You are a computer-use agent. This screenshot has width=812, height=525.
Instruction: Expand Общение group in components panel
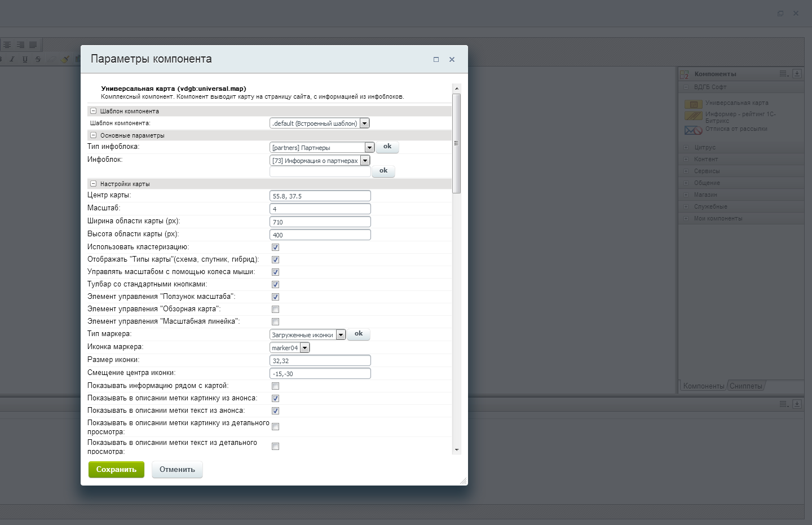click(686, 183)
